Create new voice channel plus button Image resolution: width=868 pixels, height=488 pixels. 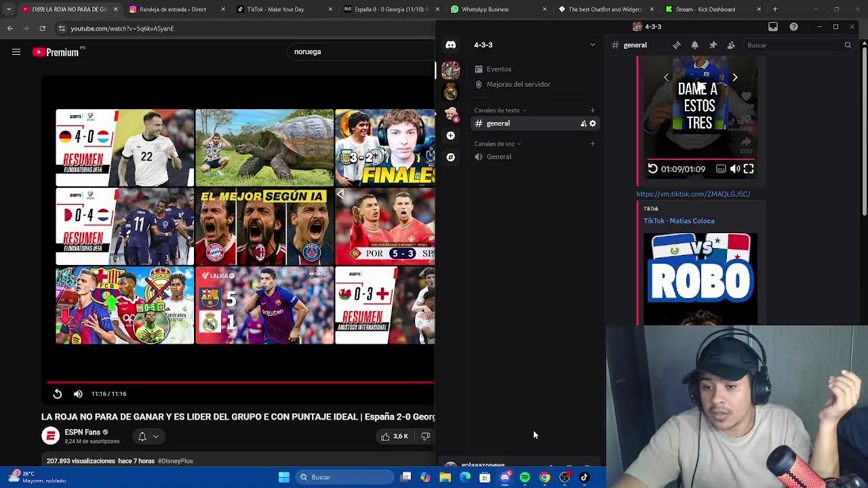pyautogui.click(x=592, y=144)
